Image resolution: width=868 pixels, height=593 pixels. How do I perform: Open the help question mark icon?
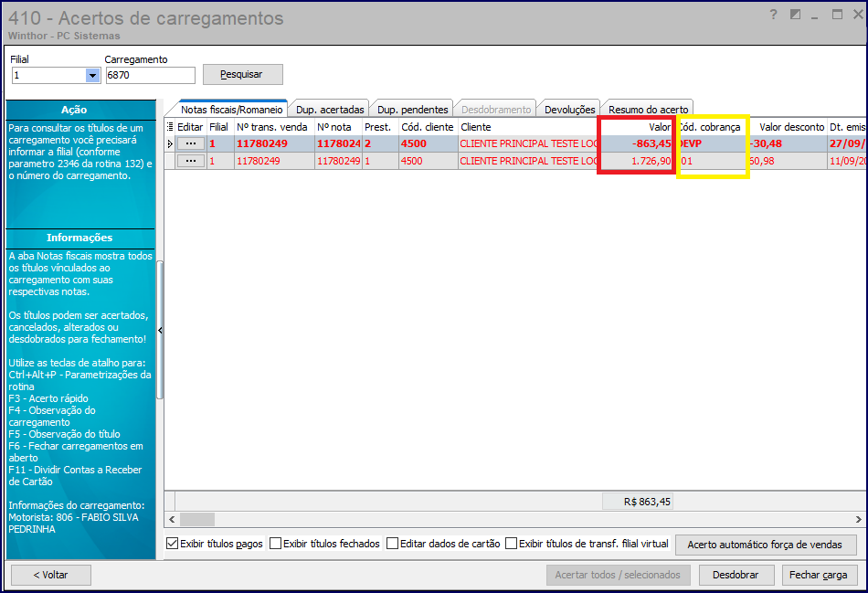(x=773, y=15)
